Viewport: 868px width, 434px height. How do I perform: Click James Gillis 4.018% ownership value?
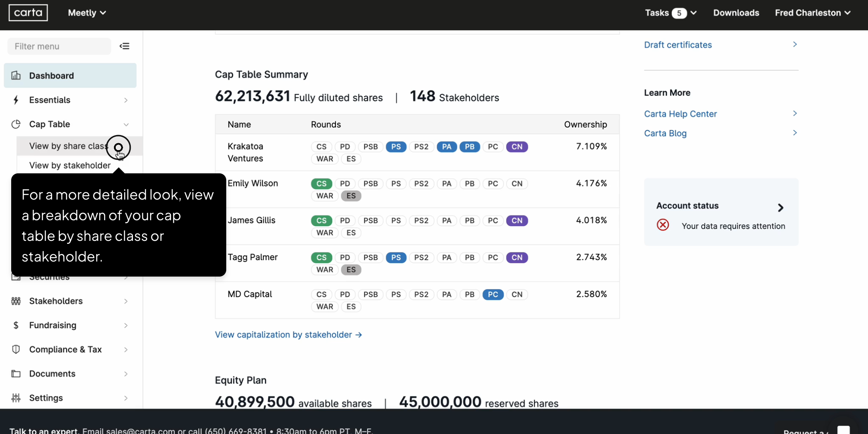[591, 220]
